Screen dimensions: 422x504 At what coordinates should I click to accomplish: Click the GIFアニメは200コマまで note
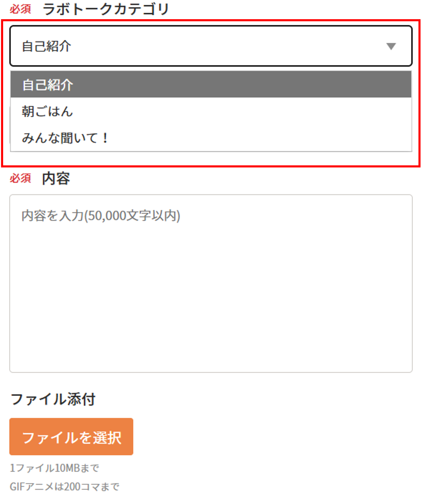pos(64,487)
